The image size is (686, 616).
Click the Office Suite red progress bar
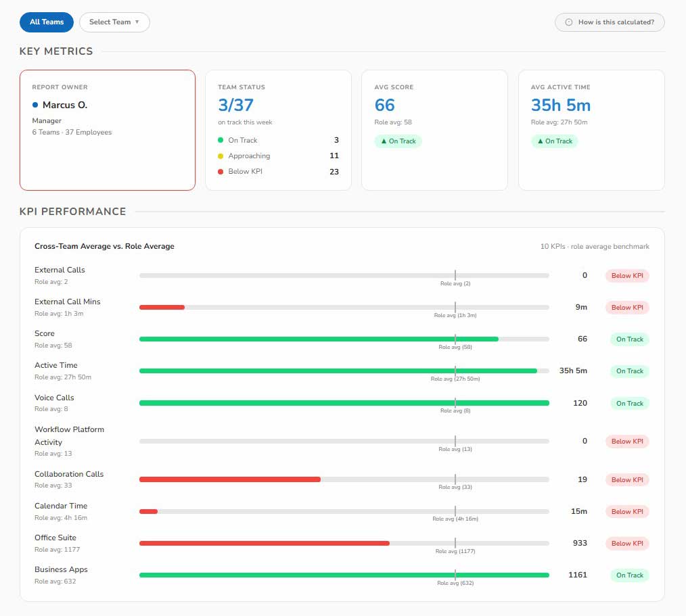point(265,544)
